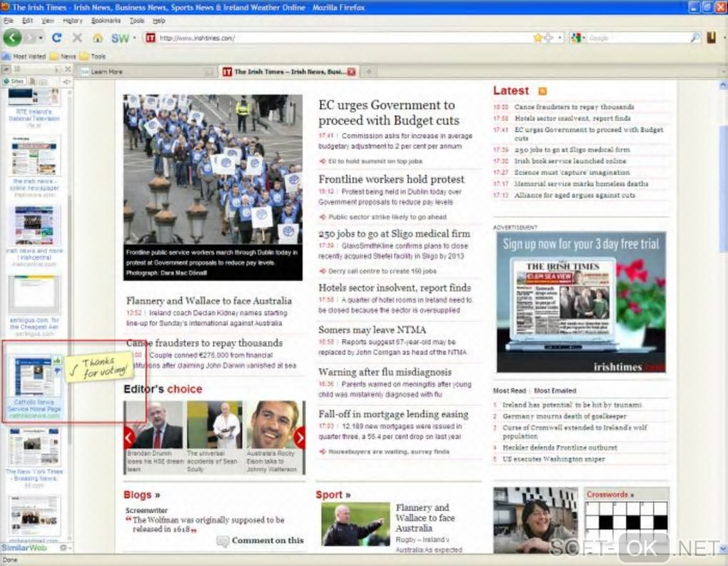The width and height of the screenshot is (728, 566).
Task: Open the brown book icon at toolbar end
Action: (x=712, y=38)
